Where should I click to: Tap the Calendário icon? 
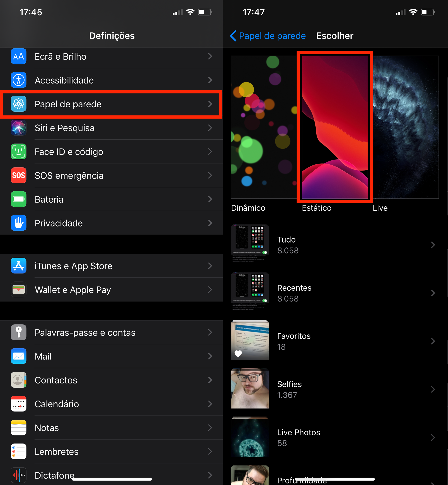19,404
